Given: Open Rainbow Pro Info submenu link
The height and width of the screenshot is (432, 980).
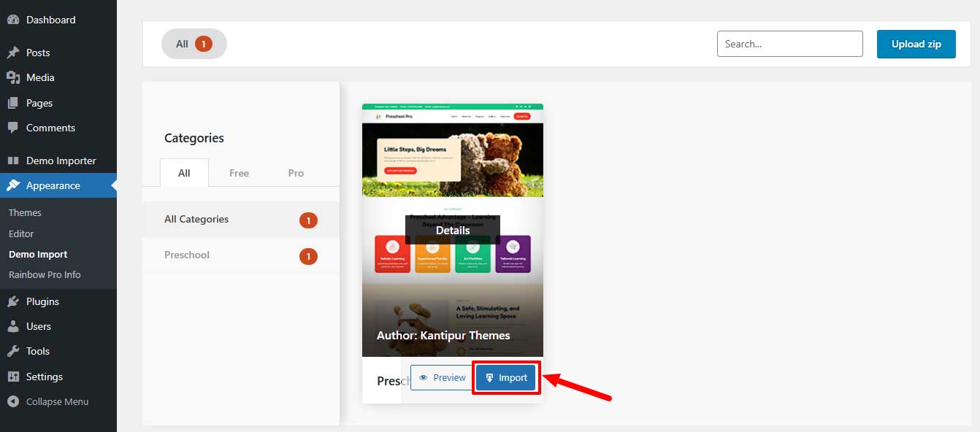Looking at the screenshot, I should point(45,274).
